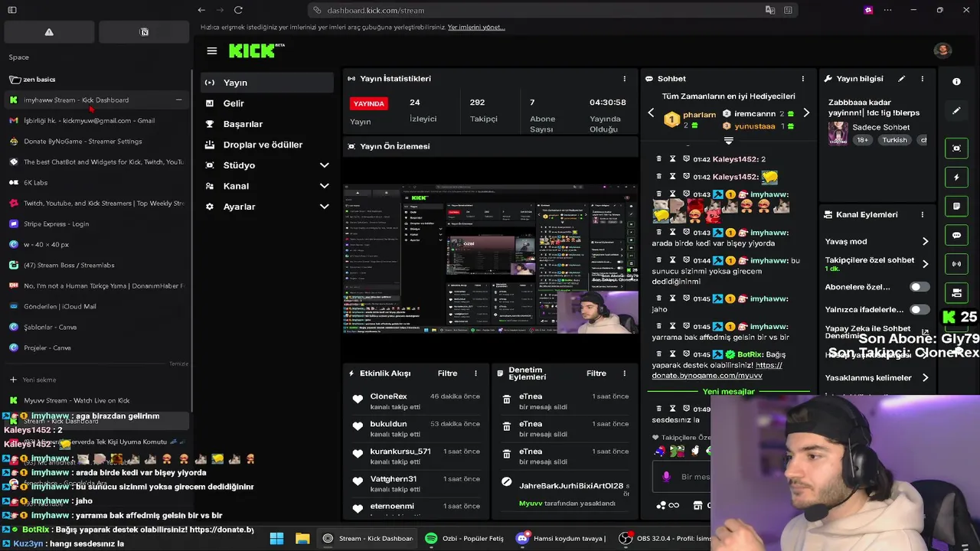Open Denetim Eylemleri Filtre dropdown

click(596, 373)
